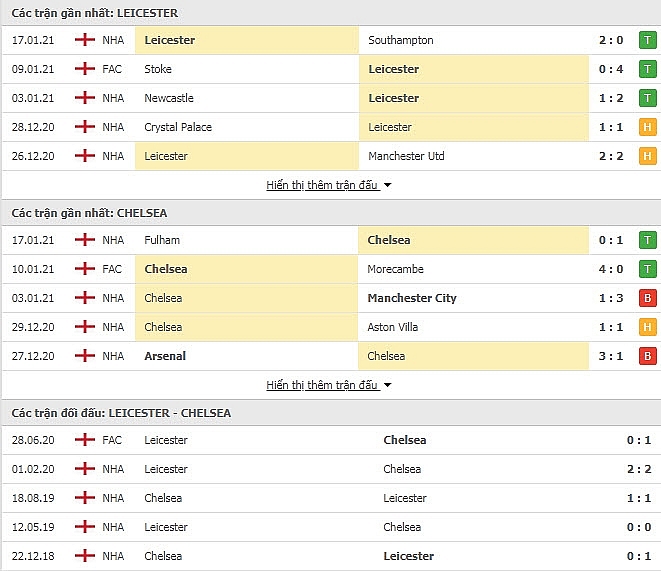Viewport: 661px width, 571px height.
Task: Click England flag icon beside Leicester–Southampton match
Action: (85, 40)
